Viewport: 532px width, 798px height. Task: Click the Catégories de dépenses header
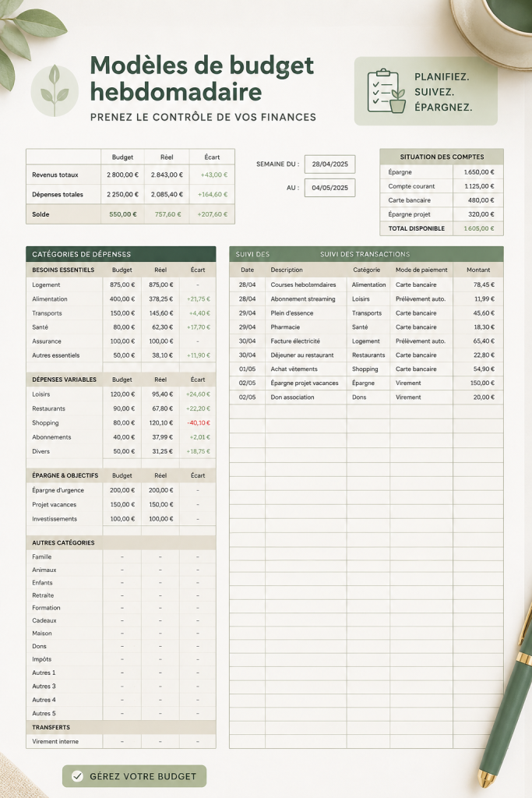(x=121, y=254)
